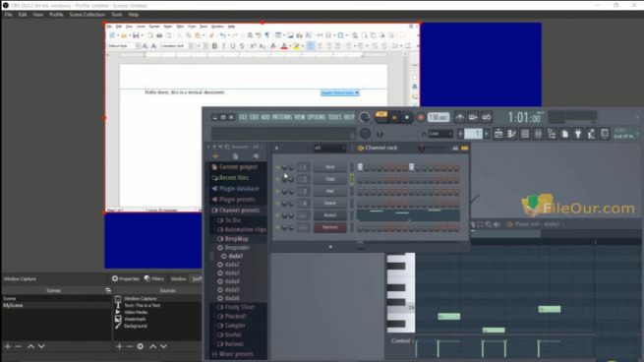Click the Kick channel name button
The image size is (644, 362).
(x=329, y=167)
